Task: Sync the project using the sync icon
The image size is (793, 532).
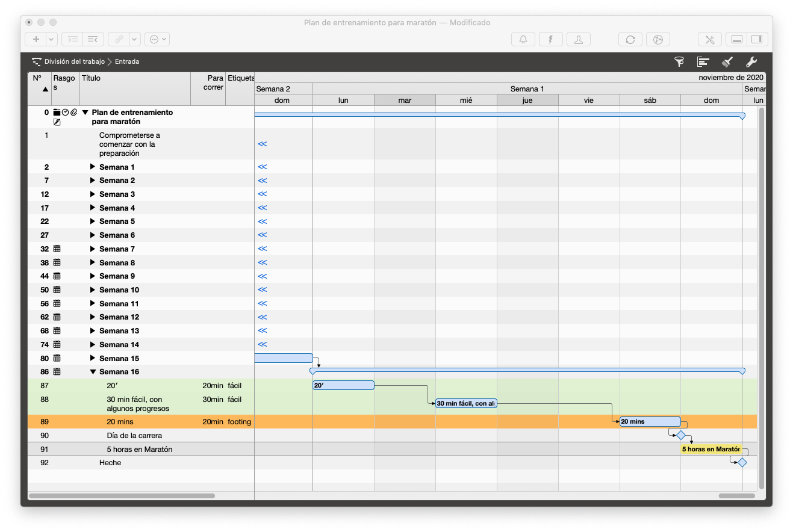Action: [x=630, y=39]
